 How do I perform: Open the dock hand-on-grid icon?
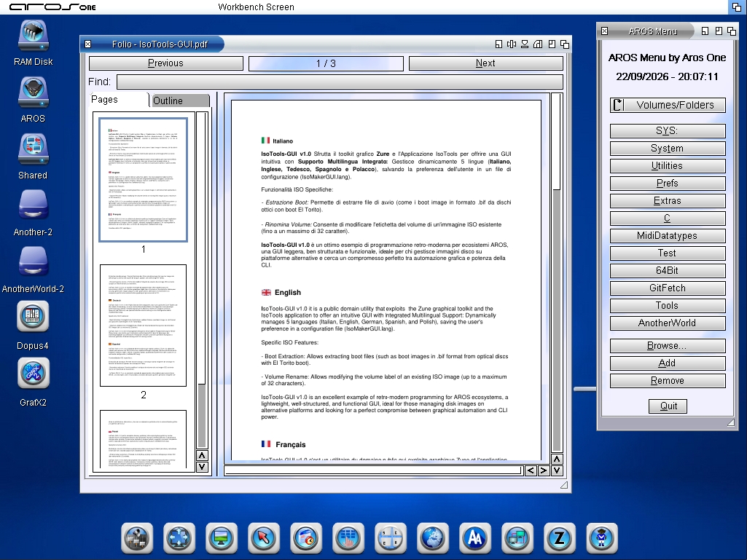pyautogui.click(x=348, y=538)
